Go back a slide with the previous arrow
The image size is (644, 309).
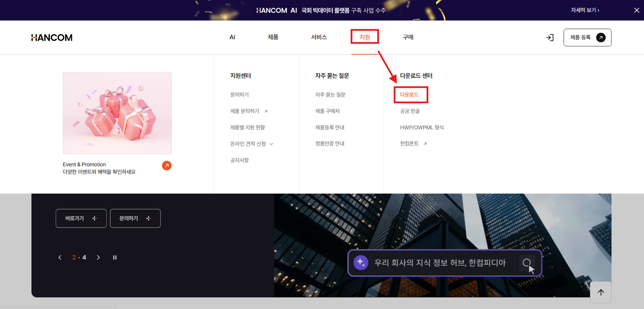click(x=59, y=257)
